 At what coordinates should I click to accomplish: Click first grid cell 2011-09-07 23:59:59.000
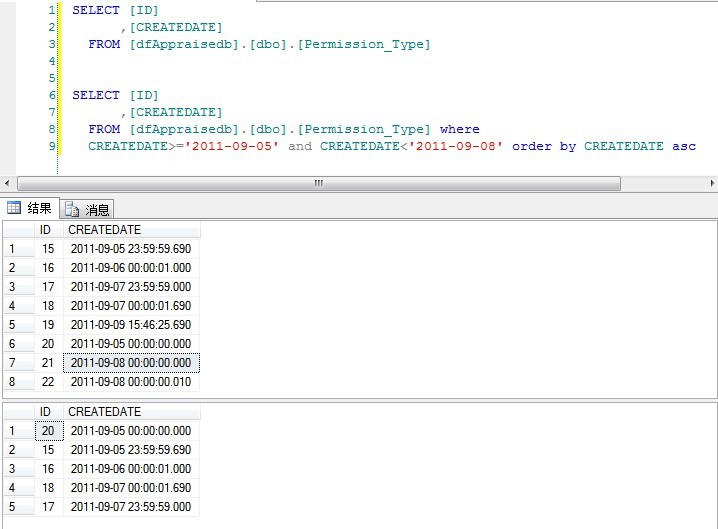(x=131, y=287)
